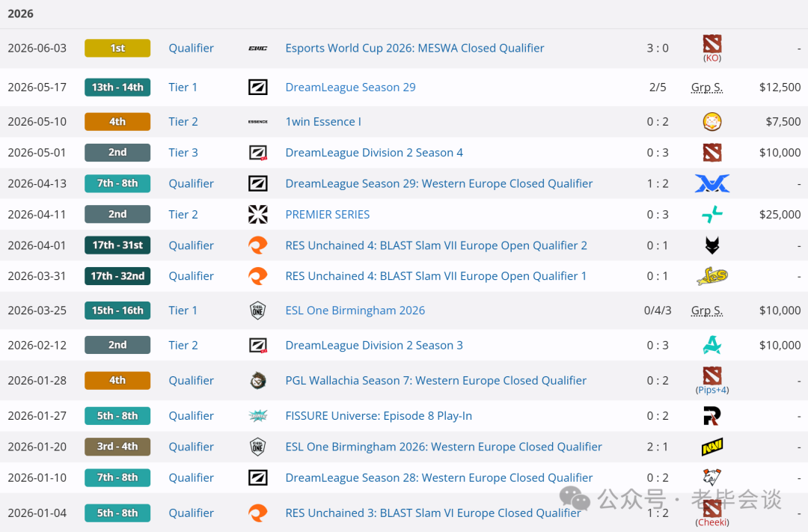Click the PGL Wallachia logo icon
This screenshot has height=532, width=808.
click(x=257, y=380)
